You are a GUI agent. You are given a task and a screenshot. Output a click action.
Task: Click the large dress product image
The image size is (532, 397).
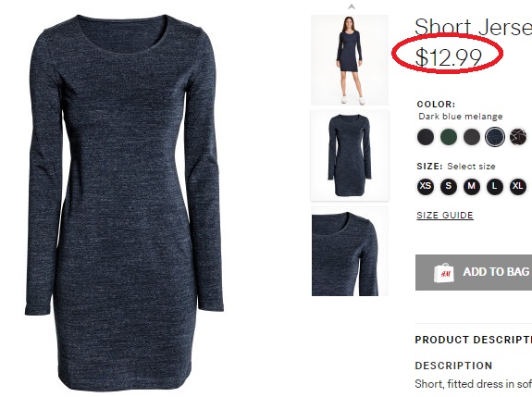point(124,203)
